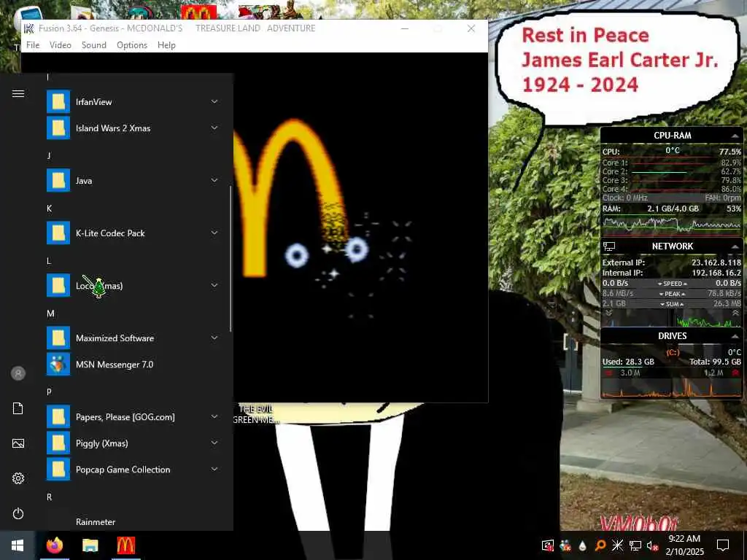Select the McDonald's Fusion taskbar icon
Screen dimensions: 747x560
point(125,545)
